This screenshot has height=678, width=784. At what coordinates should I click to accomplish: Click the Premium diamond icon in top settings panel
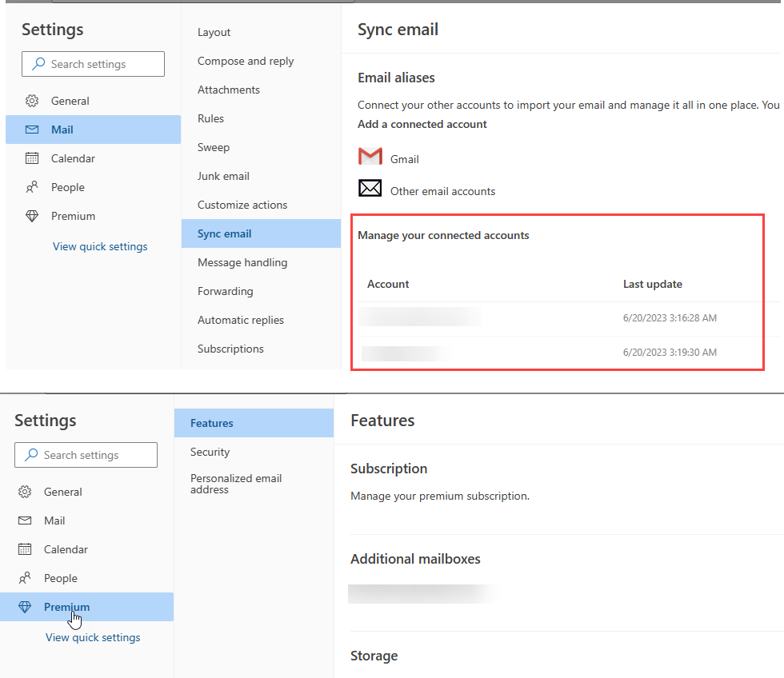32,217
